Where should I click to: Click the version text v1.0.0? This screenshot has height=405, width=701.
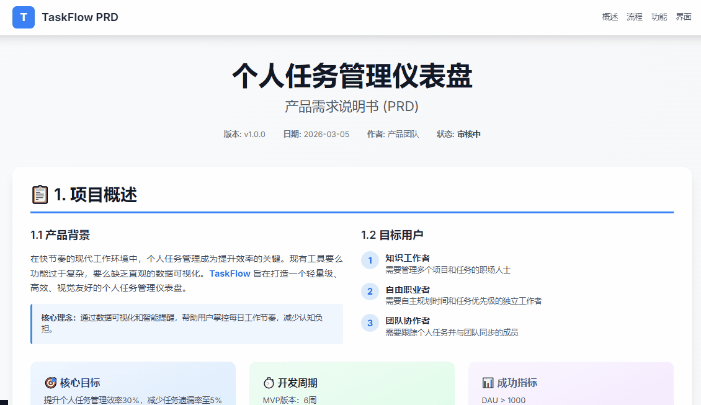point(254,134)
